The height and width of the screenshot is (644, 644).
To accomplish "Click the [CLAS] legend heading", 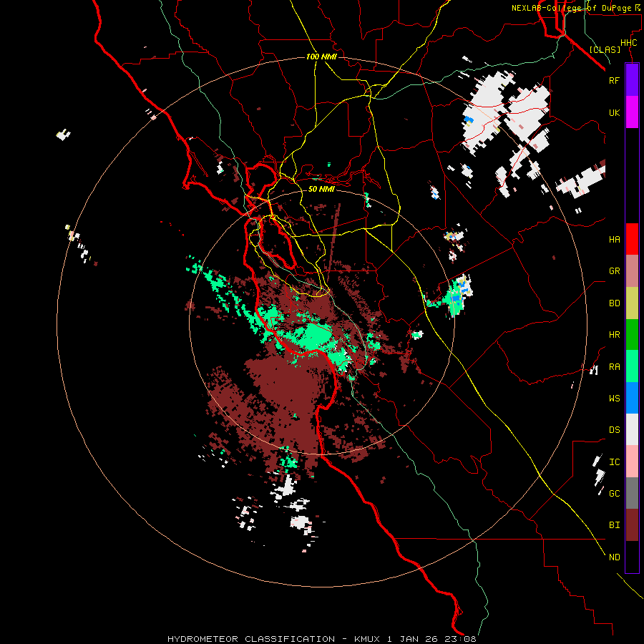I will 605,49.
